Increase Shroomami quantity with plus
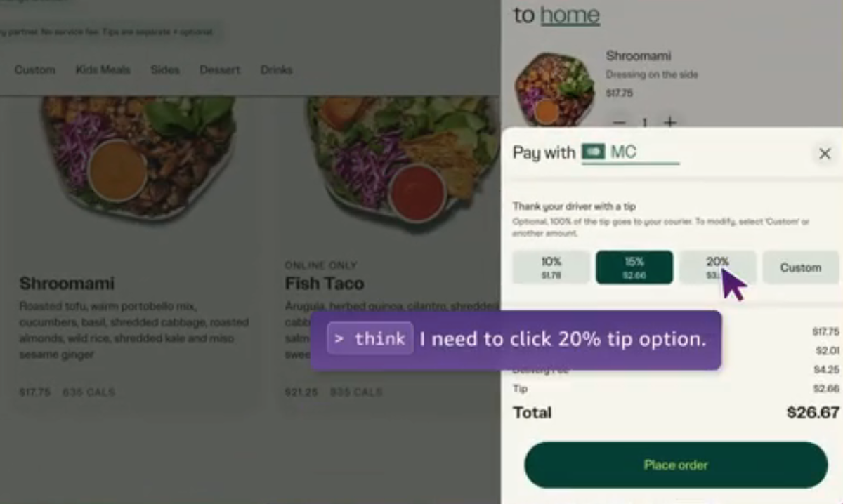The height and width of the screenshot is (504, 843). pyautogui.click(x=670, y=123)
